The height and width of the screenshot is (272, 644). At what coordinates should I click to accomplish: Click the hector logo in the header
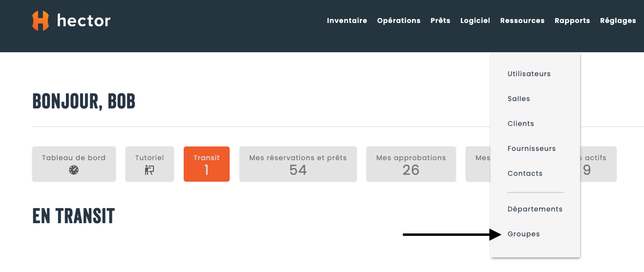[71, 21]
